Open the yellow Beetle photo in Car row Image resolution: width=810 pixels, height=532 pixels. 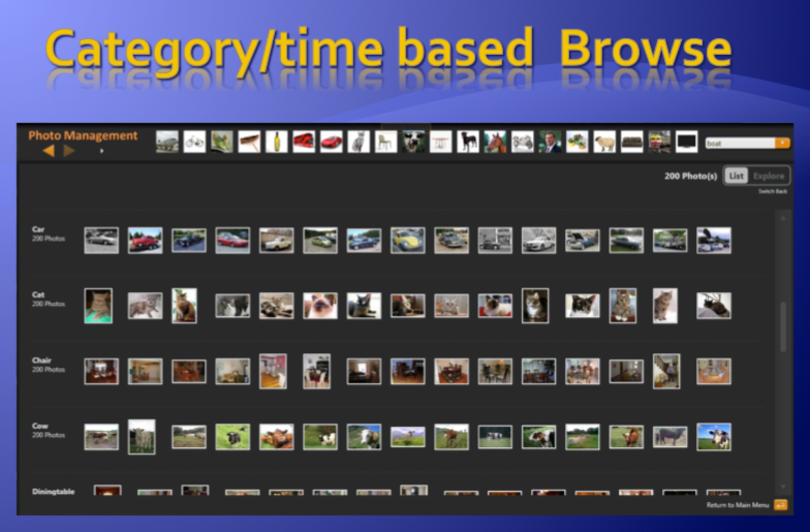point(408,240)
